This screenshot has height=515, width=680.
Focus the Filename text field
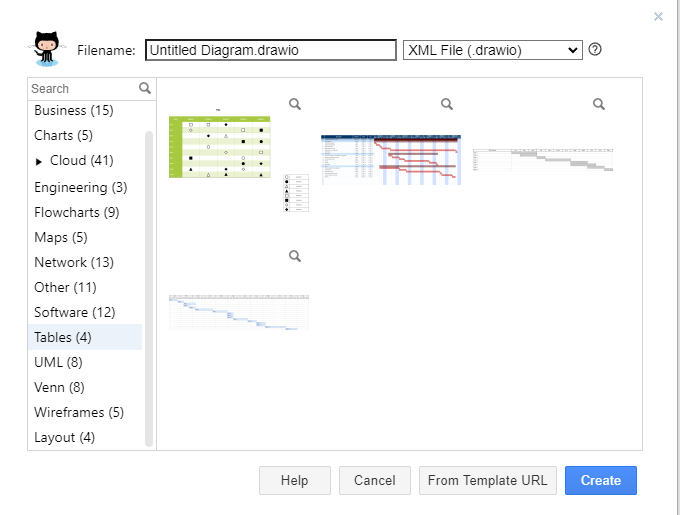tap(271, 50)
